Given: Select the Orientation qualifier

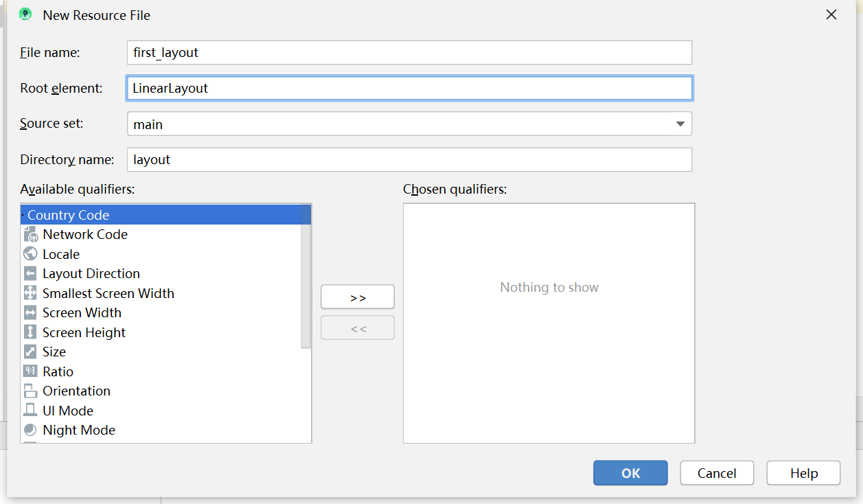Looking at the screenshot, I should (x=161, y=391).
